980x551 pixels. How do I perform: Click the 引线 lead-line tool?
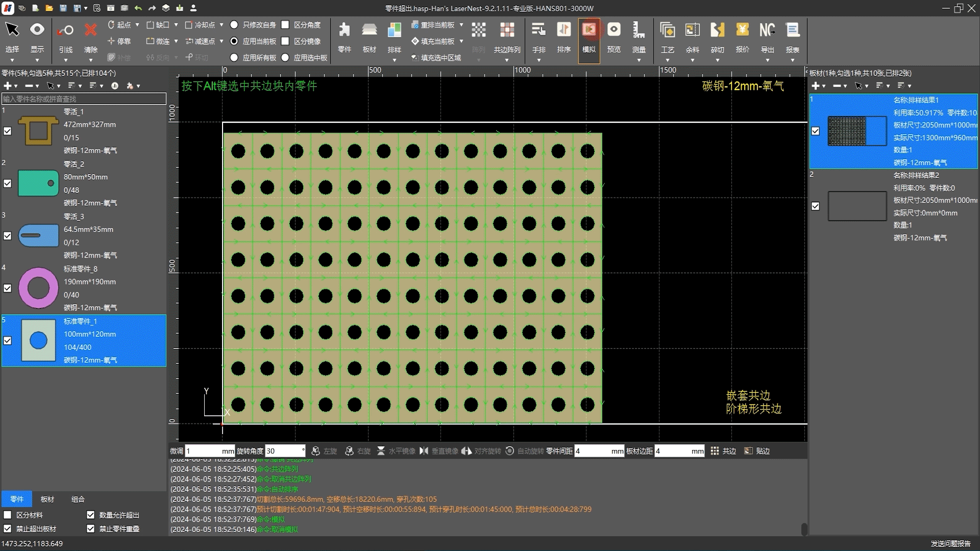(65, 31)
